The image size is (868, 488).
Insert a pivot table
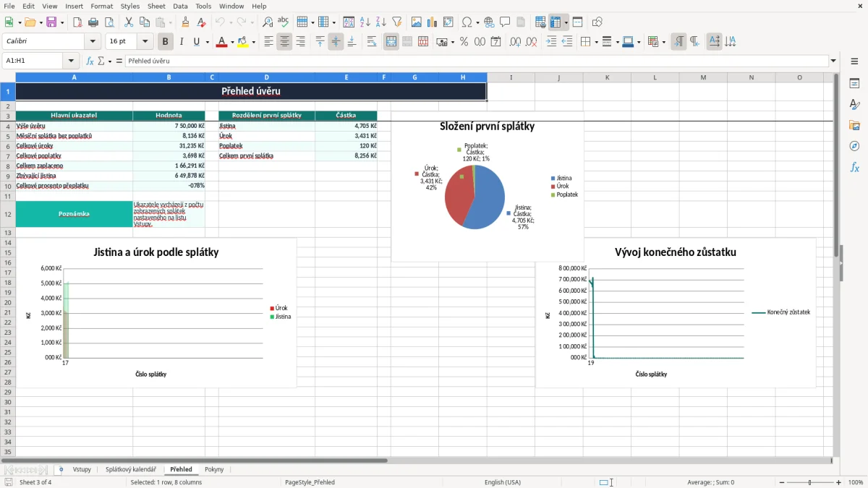[x=448, y=22]
